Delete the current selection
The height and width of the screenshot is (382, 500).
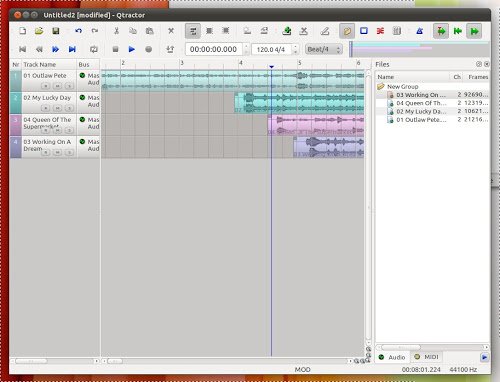point(171,31)
